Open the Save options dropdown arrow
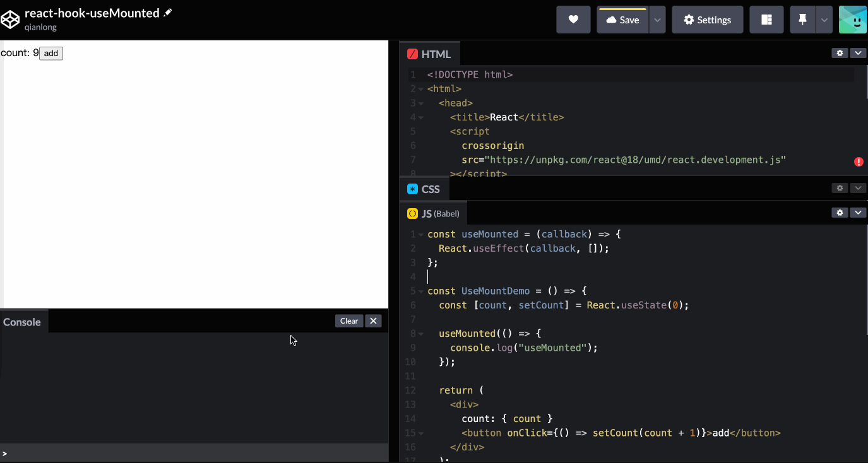The image size is (868, 463). point(657,20)
